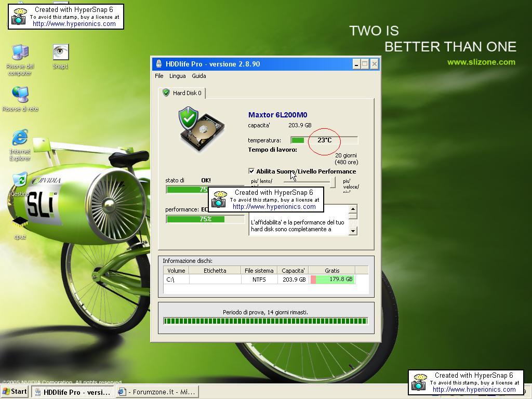Launch Internet Explorer from desktop
The height and width of the screenshot is (399, 532).
click(x=20, y=145)
